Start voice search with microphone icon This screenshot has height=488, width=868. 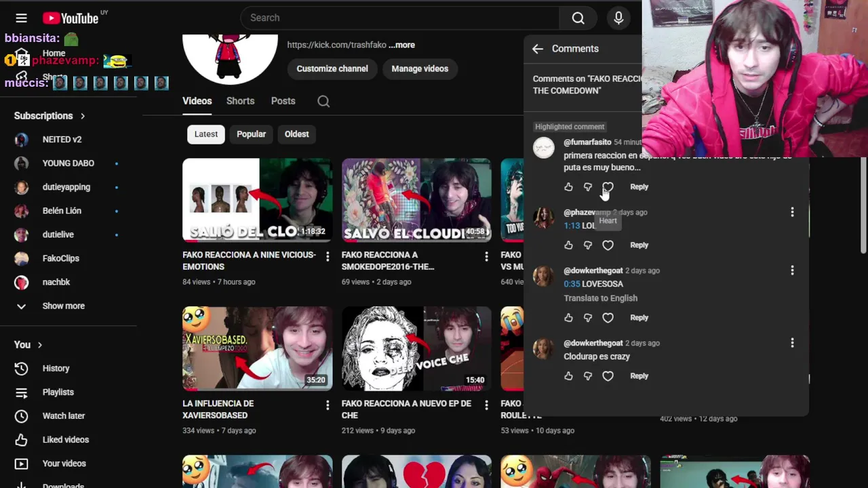point(618,18)
